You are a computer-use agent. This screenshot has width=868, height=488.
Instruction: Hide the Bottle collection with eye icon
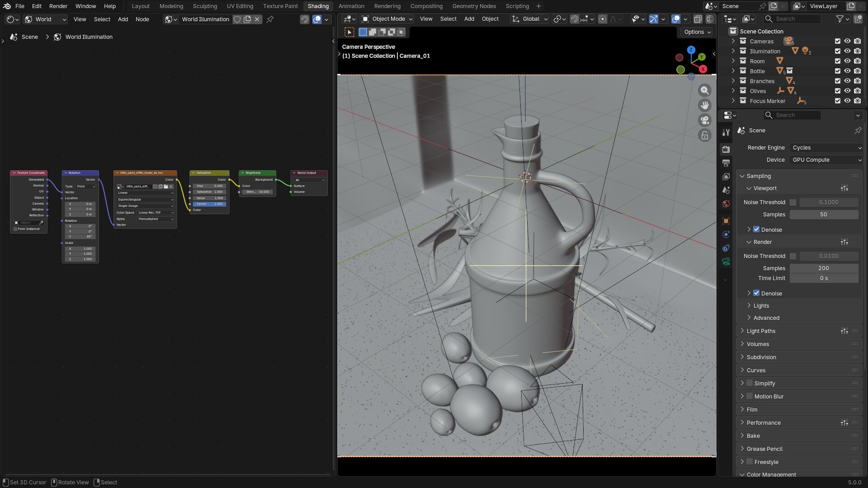tap(847, 71)
